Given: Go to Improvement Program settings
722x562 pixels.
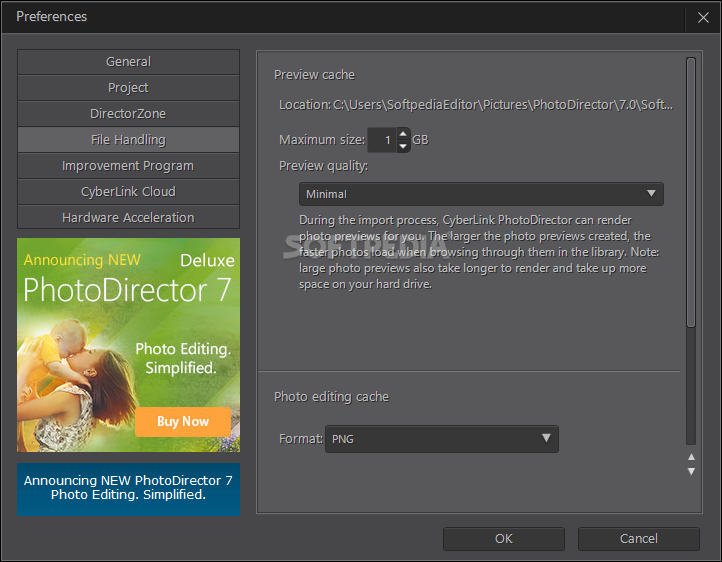Looking at the screenshot, I should point(128,166).
